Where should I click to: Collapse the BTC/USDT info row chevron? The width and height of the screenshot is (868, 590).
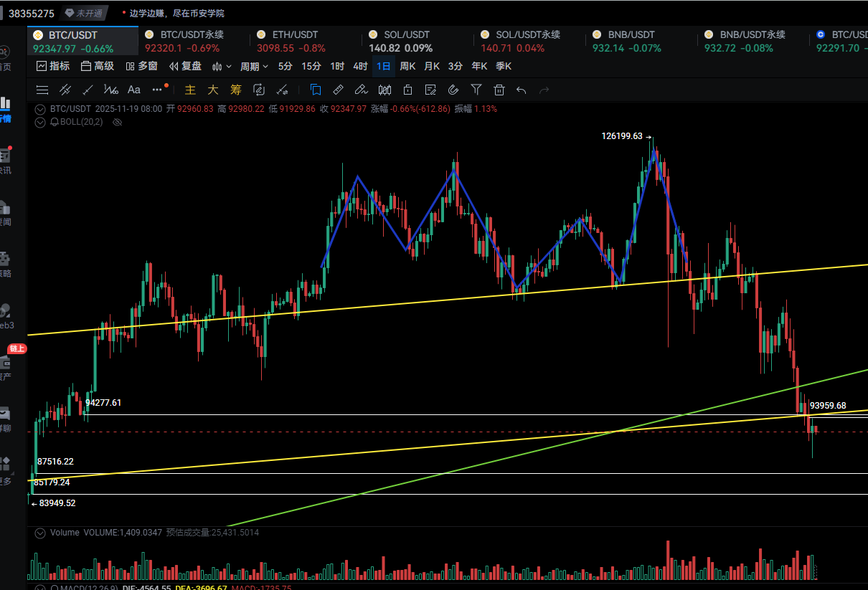[x=40, y=109]
